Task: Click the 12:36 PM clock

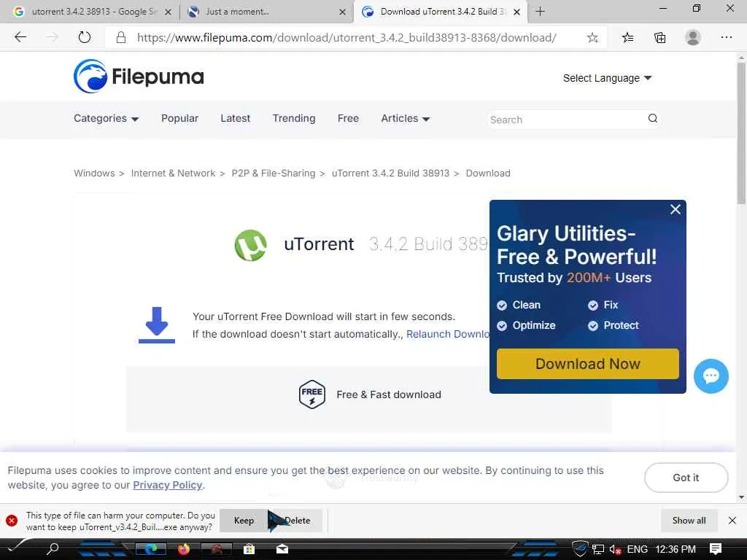Action: [676, 550]
